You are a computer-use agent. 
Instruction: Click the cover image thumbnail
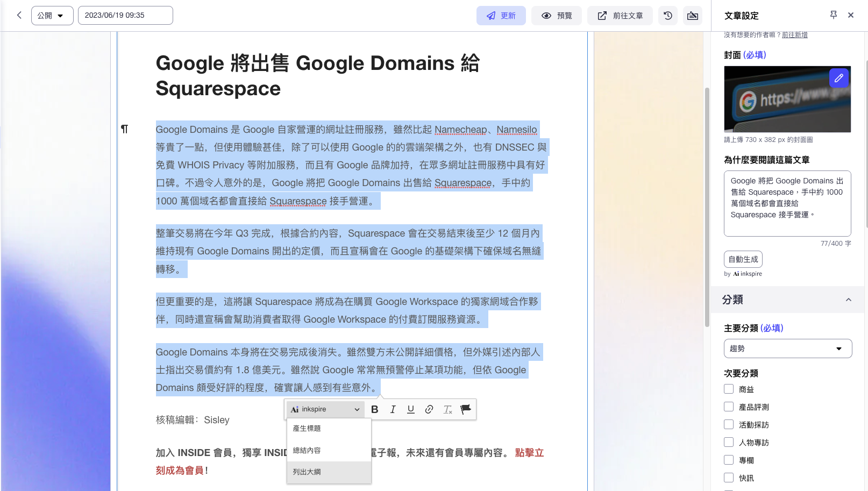click(787, 99)
